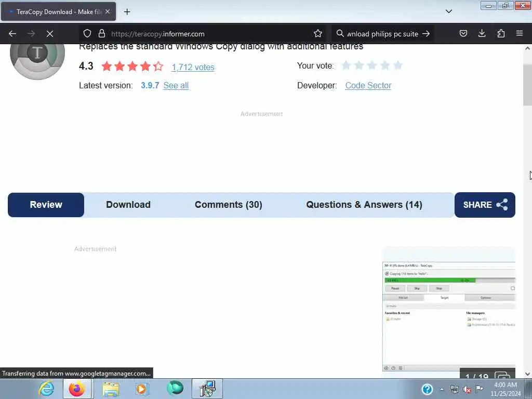Viewport: 532px width, 399px height.
Task: Stop loading the page
Action: click(50, 34)
